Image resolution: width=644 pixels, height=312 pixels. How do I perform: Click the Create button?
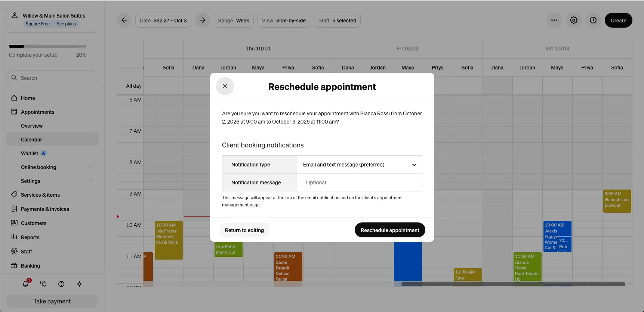click(x=619, y=20)
